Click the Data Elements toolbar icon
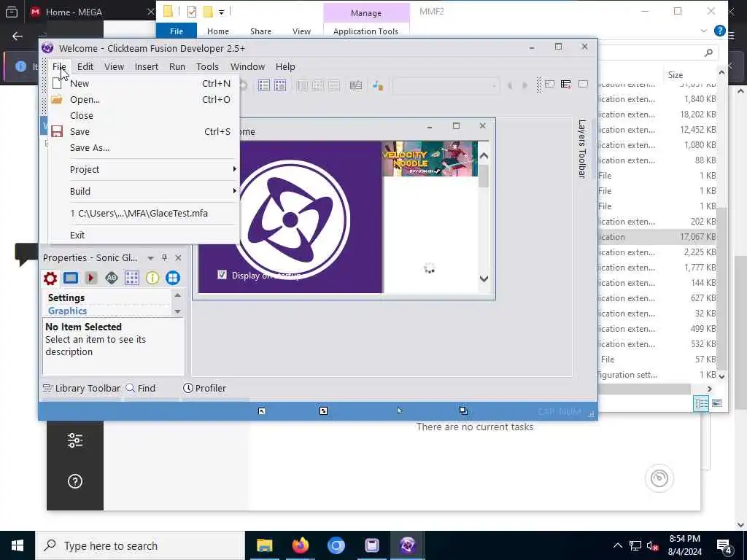This screenshot has height=560, width=747. coord(356,85)
